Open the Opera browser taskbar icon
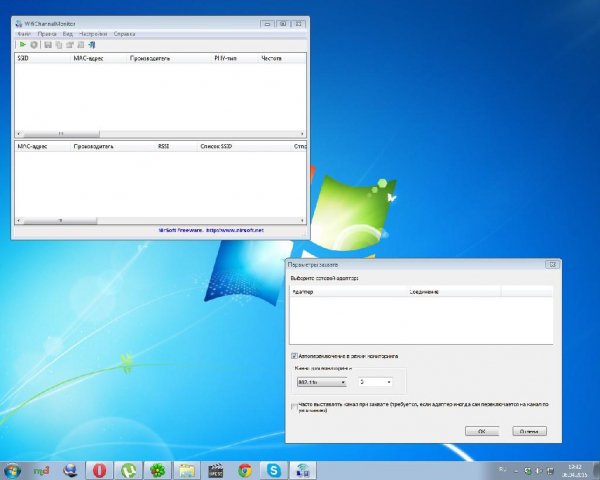This screenshot has width=600, height=480. click(x=99, y=470)
